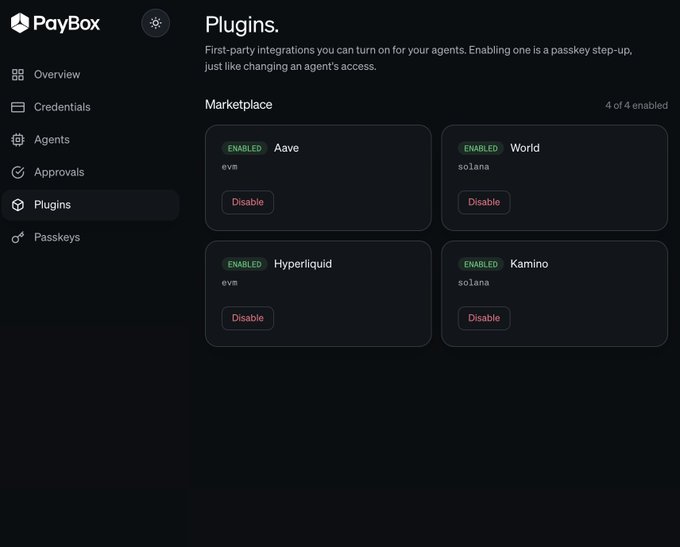Click the "4 of 4 enabled" counter
The image size is (680, 547).
[x=636, y=105]
